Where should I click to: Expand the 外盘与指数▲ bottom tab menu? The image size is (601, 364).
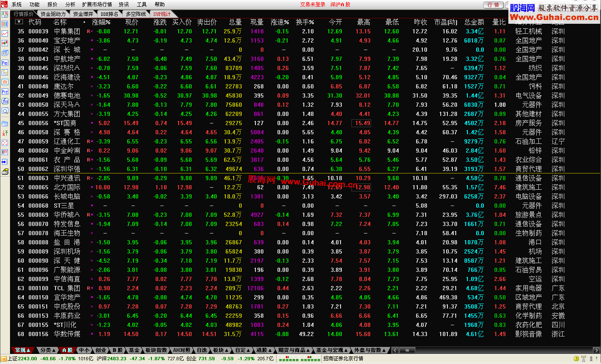(370, 350)
